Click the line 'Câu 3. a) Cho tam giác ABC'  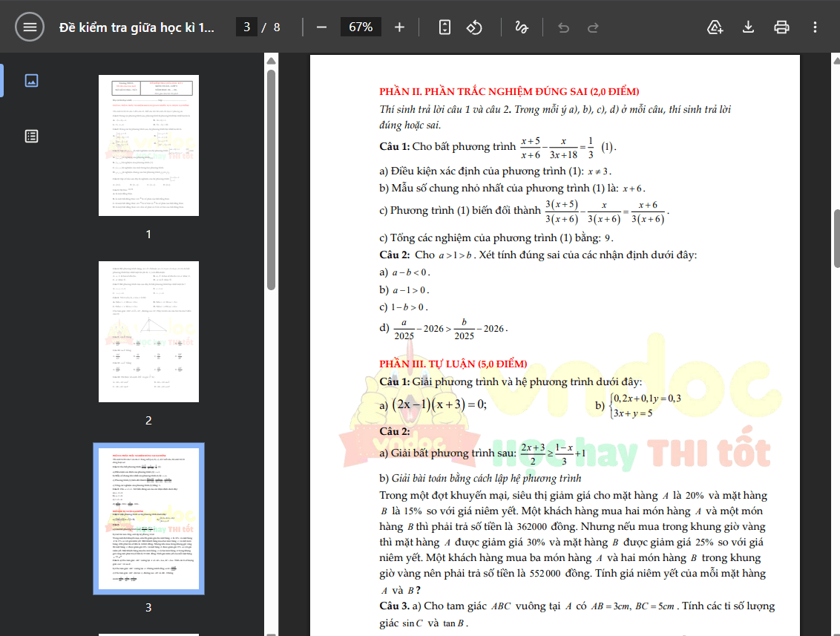click(577, 606)
